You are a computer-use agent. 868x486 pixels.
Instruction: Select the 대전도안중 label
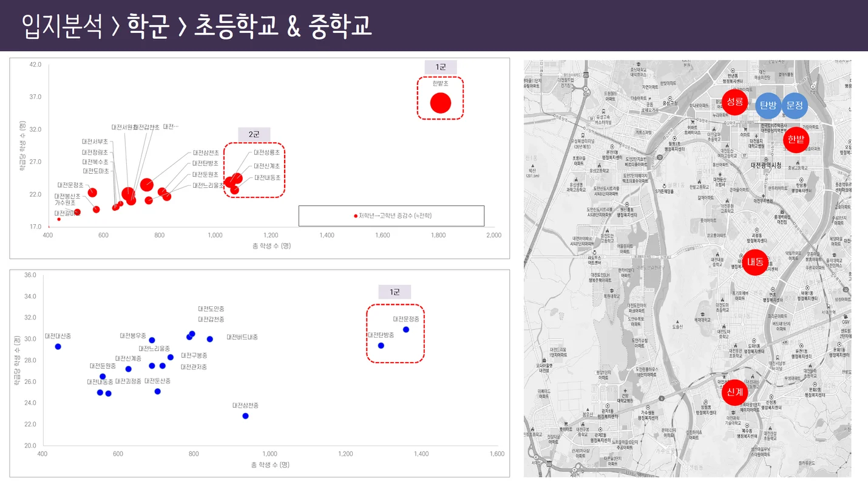(211, 309)
